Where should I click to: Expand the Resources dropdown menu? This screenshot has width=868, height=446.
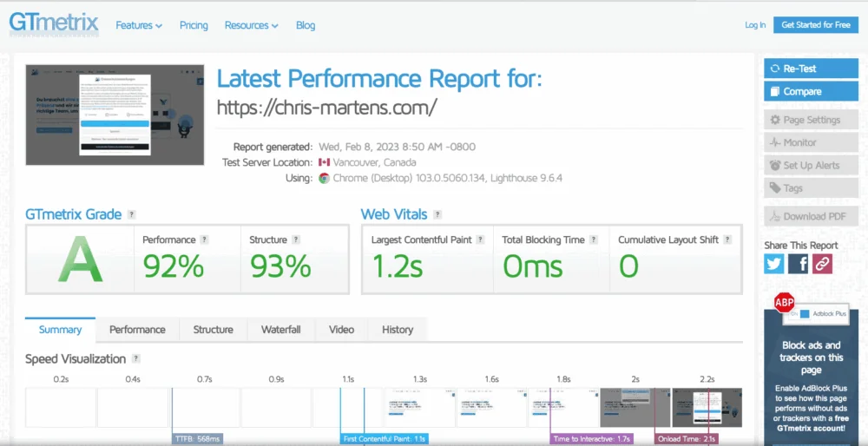pyautogui.click(x=251, y=25)
